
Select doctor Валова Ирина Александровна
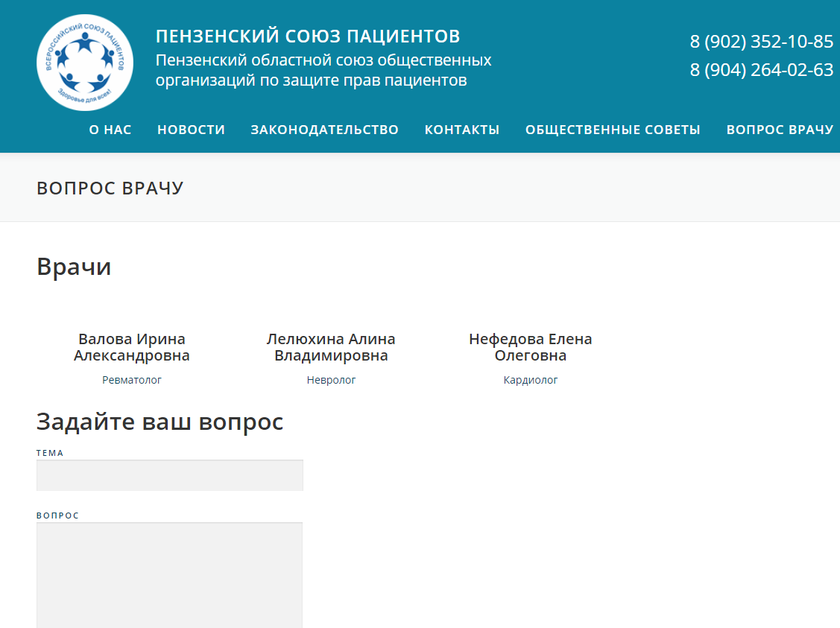[132, 347]
